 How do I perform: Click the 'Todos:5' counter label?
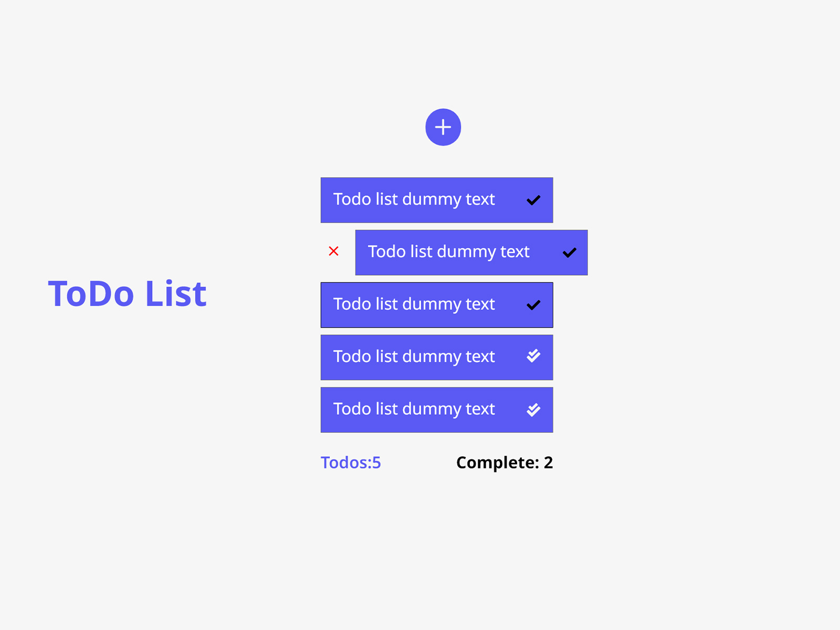coord(351,463)
